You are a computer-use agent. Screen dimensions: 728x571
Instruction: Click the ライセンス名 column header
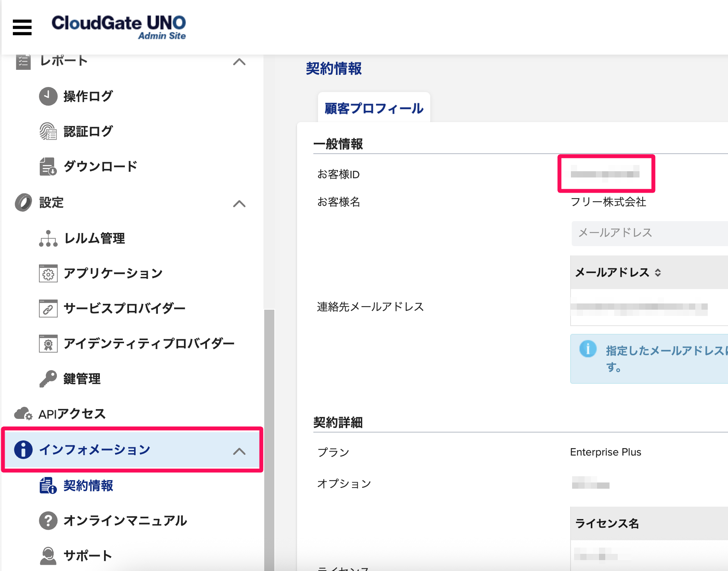click(607, 523)
